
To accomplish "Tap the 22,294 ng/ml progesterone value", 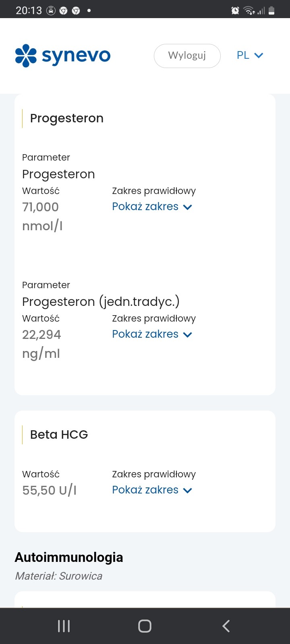I will 41,335.
